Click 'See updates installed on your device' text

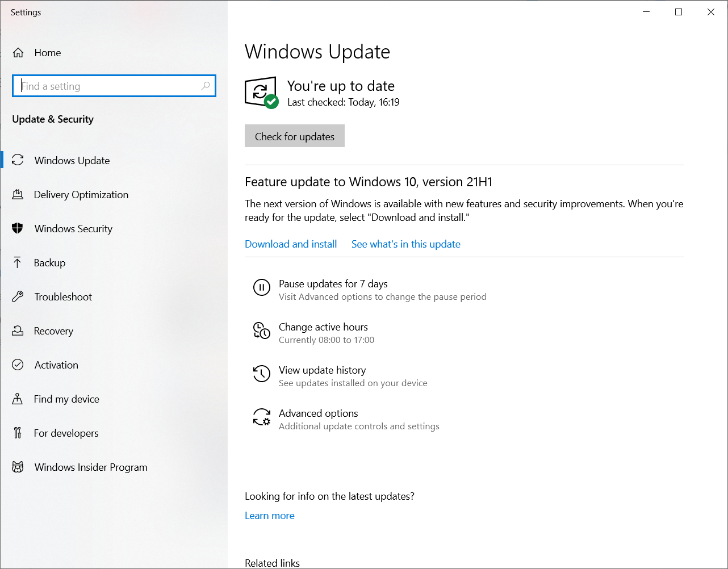(x=353, y=383)
